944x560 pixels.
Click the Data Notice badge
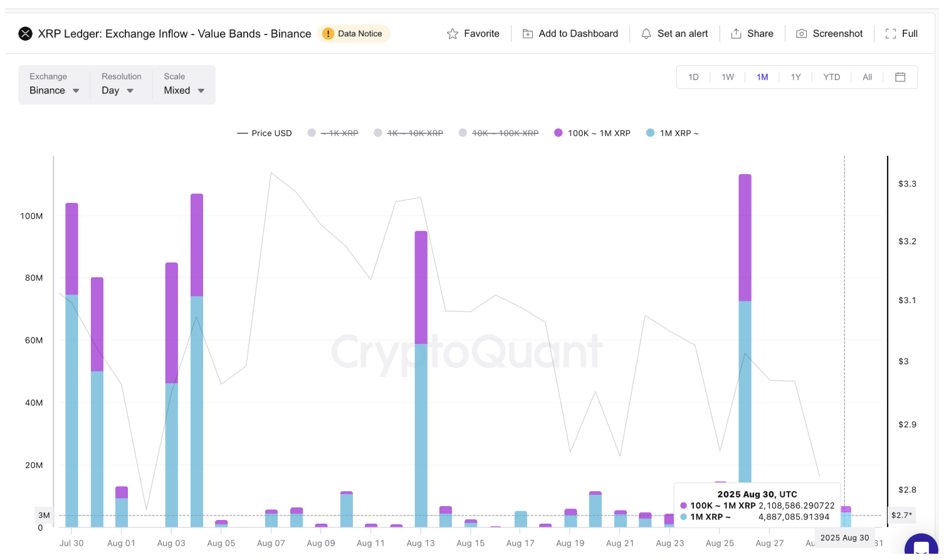(354, 34)
